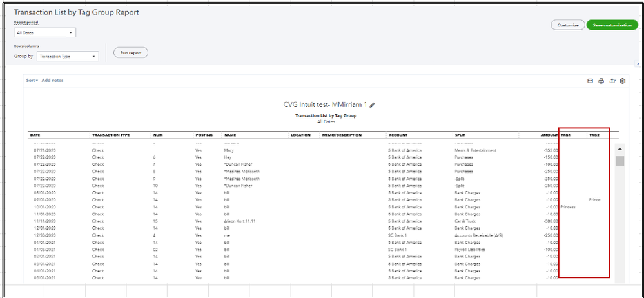Screen dimensions: 644x298
Task: Click the name 'me' in the report
Action: coord(227,235)
